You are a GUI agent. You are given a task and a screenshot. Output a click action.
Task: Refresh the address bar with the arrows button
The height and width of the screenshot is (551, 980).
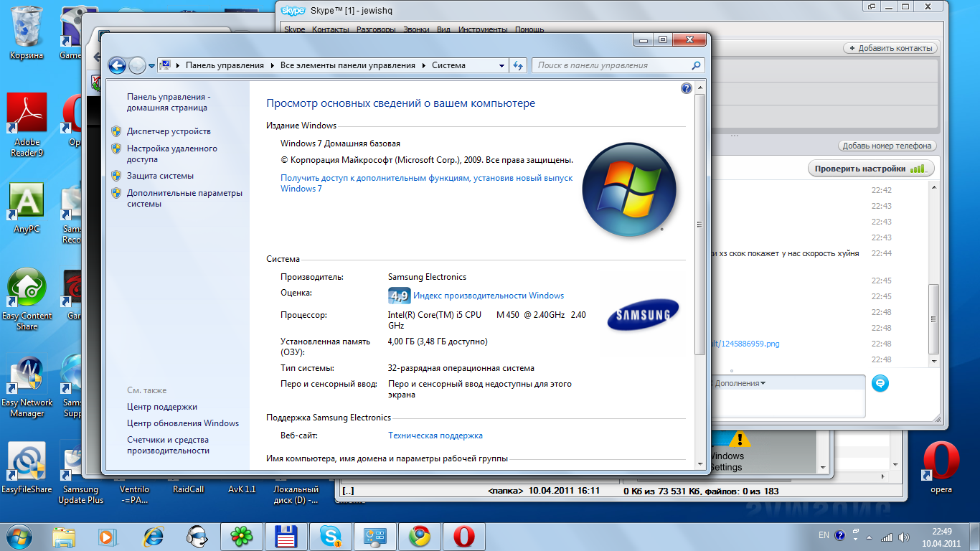pos(519,65)
